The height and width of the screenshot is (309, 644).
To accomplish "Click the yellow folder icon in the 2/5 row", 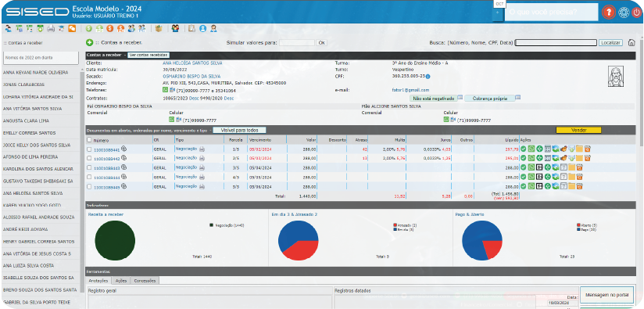I will tap(579, 158).
